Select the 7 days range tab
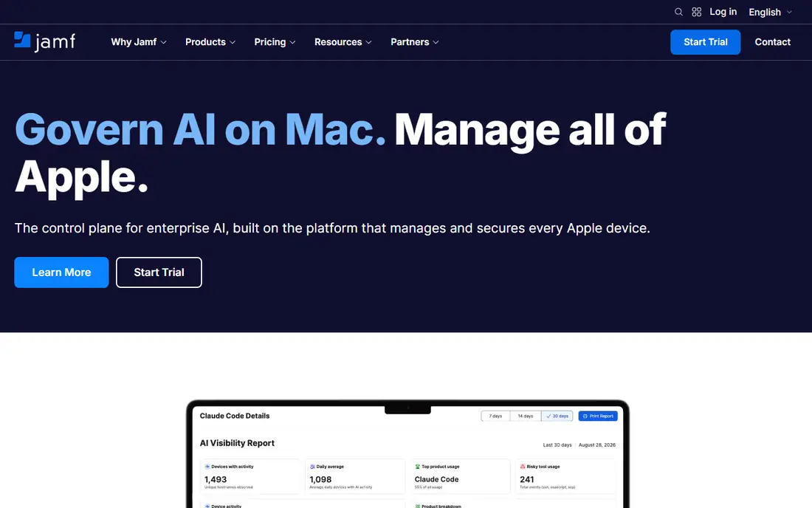Viewport: 812px width, 508px height. [x=495, y=416]
